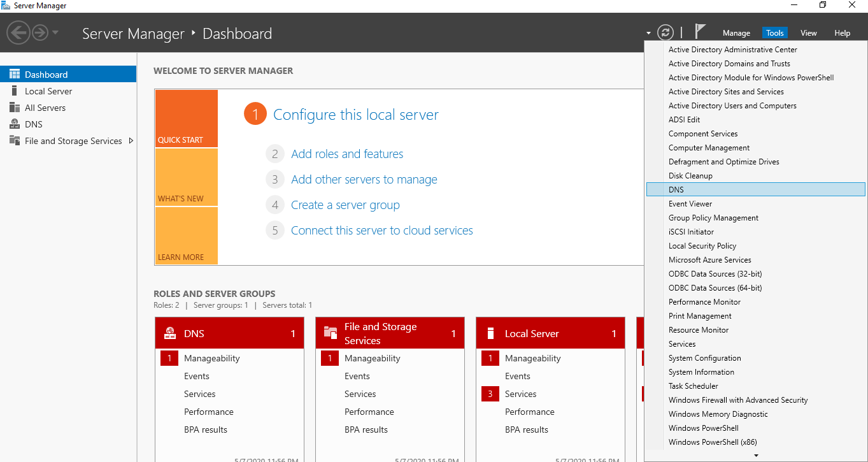Viewport: 868px width, 462px height.
Task: Open Manageability in the DNS tile
Action: (x=212, y=358)
